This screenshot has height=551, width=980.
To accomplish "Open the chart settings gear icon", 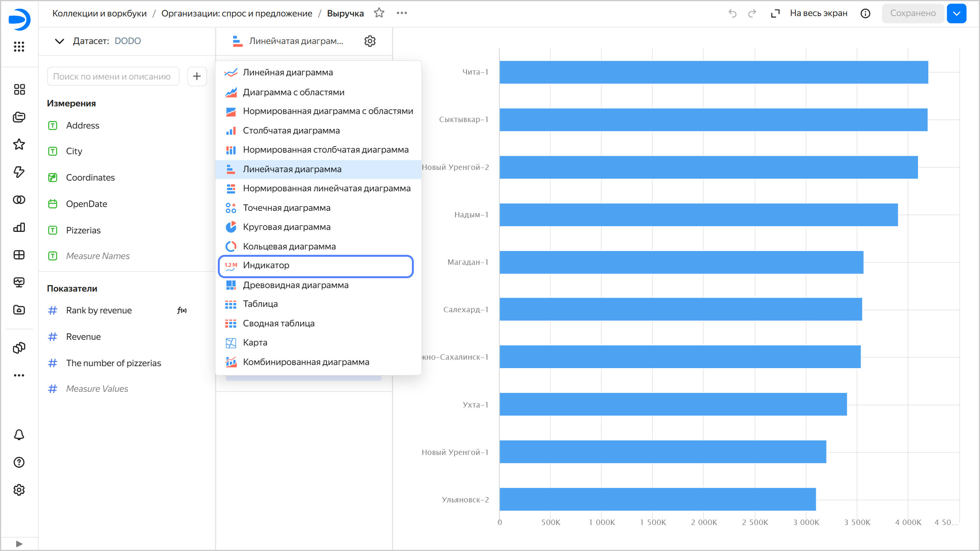I will 370,41.
